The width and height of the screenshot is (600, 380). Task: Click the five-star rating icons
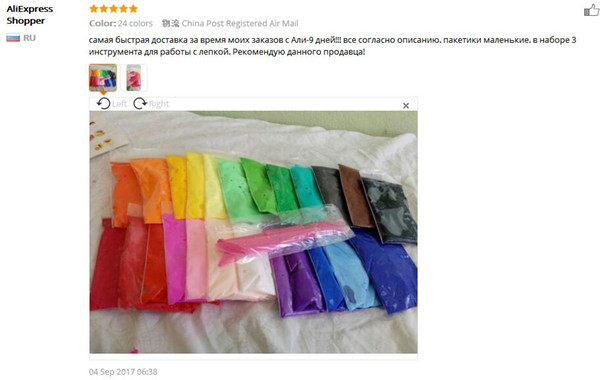tap(113, 8)
